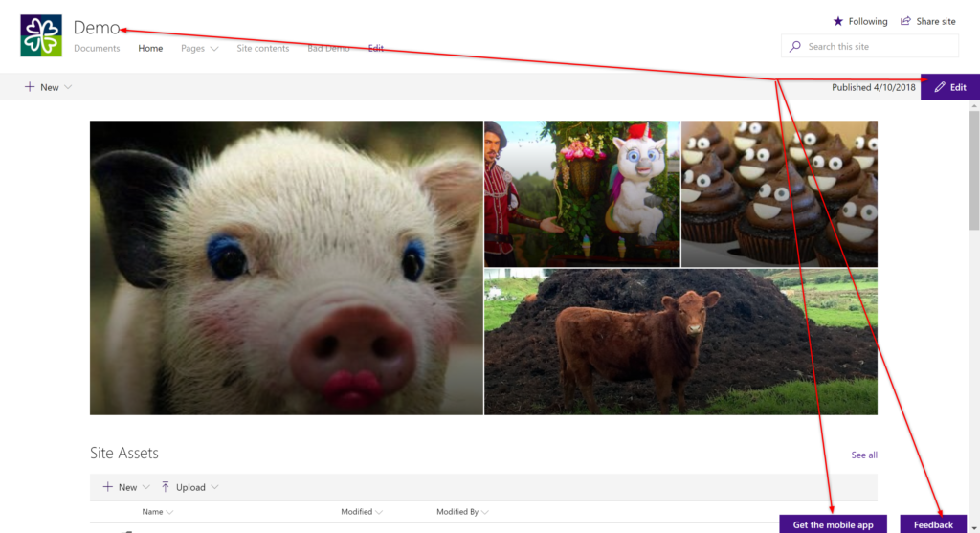980x533 pixels.
Task: Click the purple Edit page button
Action: pyautogui.click(x=950, y=87)
